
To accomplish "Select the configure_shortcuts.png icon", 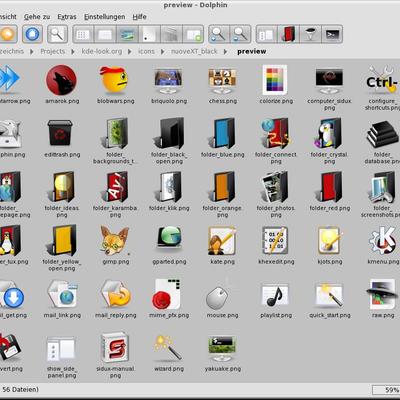I will coord(382,80).
